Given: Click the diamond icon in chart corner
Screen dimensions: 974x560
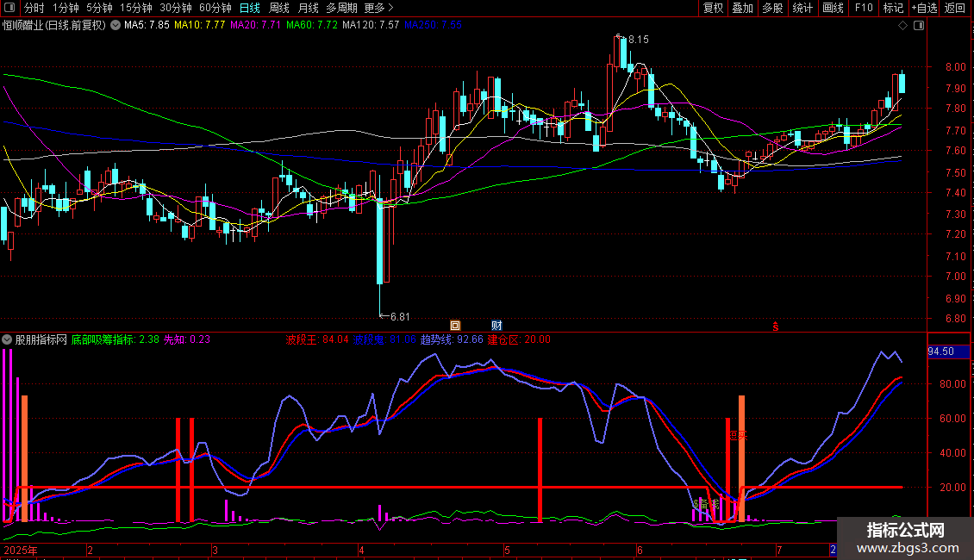Looking at the screenshot, I should [903, 26].
